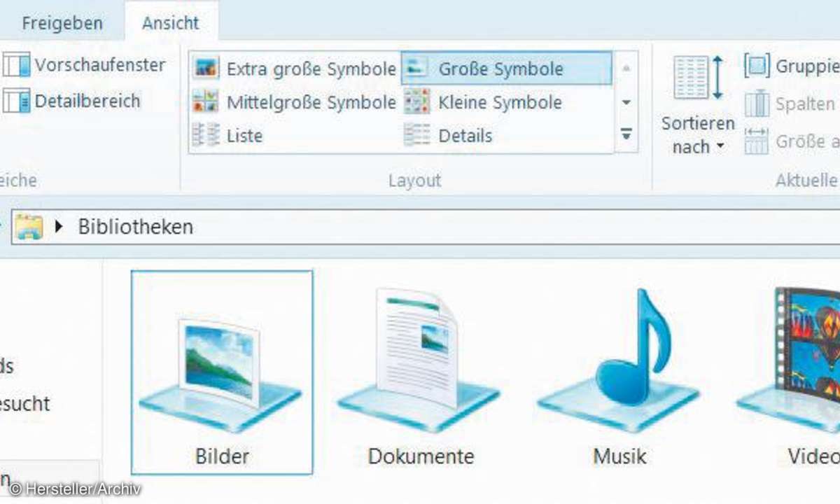Click the empty area of the address bar
840x504 pixels.
pyautogui.click(x=516, y=227)
